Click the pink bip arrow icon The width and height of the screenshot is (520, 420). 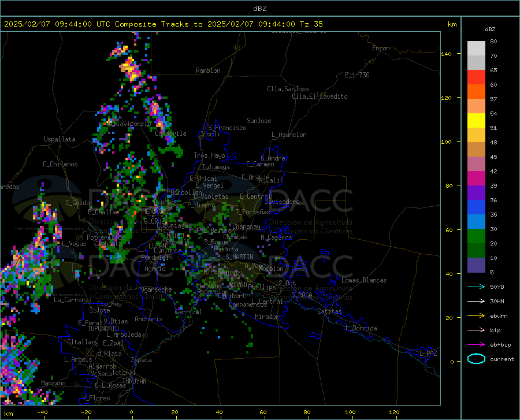(476, 330)
